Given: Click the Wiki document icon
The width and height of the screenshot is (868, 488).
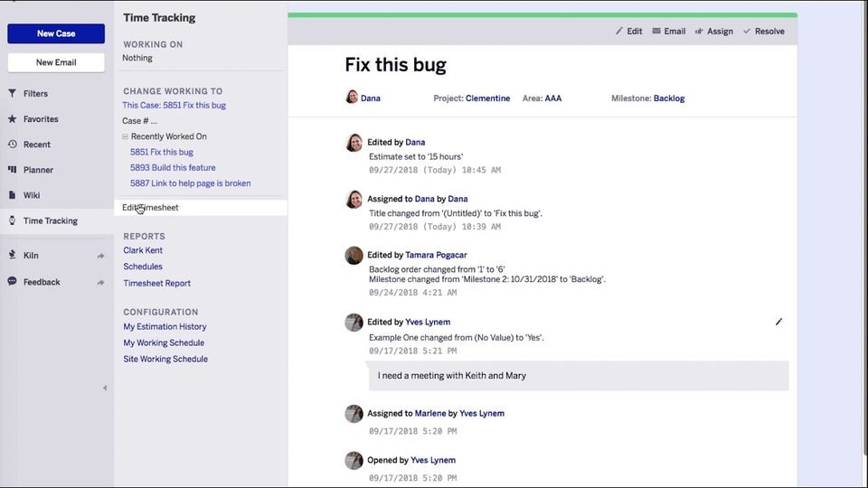Looking at the screenshot, I should (12, 195).
